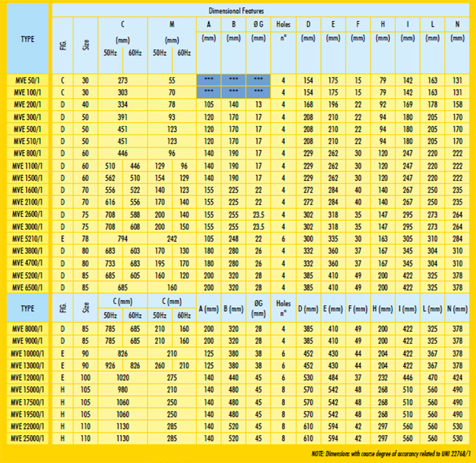Click the 50Hz C value 510 for MVE 1100/1

click(x=110, y=166)
